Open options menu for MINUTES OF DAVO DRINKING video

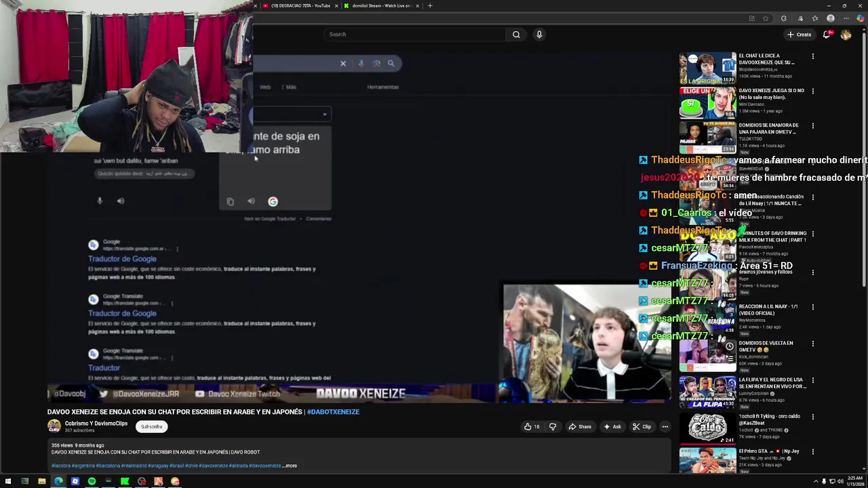pos(813,234)
